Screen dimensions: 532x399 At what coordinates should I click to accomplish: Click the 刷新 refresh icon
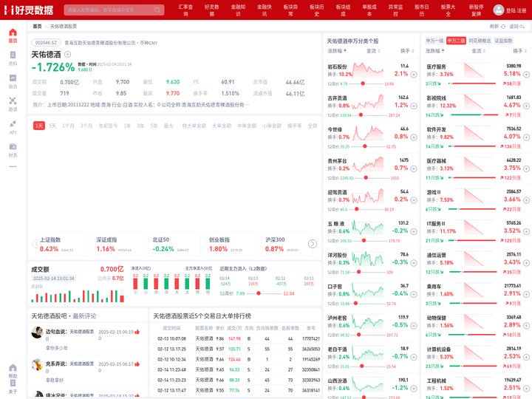503,26
